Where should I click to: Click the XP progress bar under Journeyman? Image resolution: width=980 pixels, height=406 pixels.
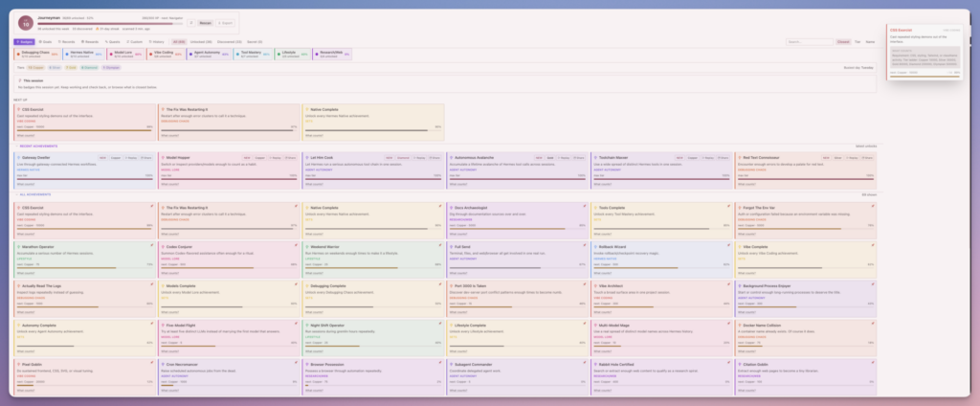[x=110, y=24]
